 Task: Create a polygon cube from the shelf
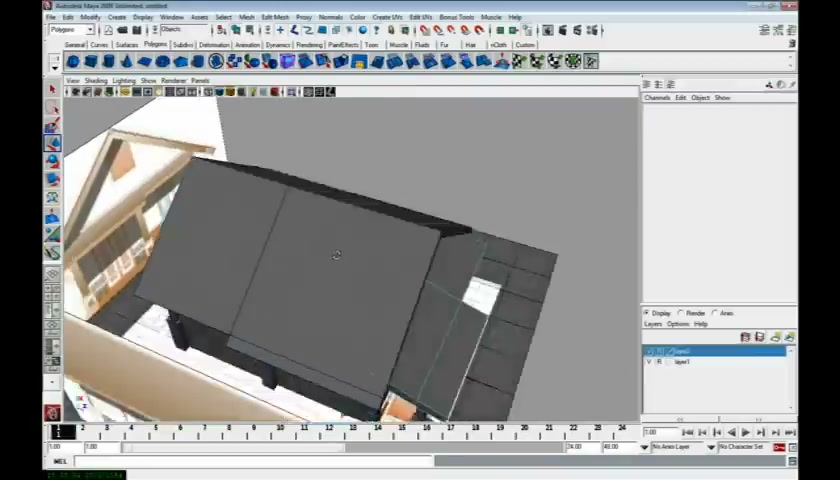pyautogui.click(x=91, y=62)
